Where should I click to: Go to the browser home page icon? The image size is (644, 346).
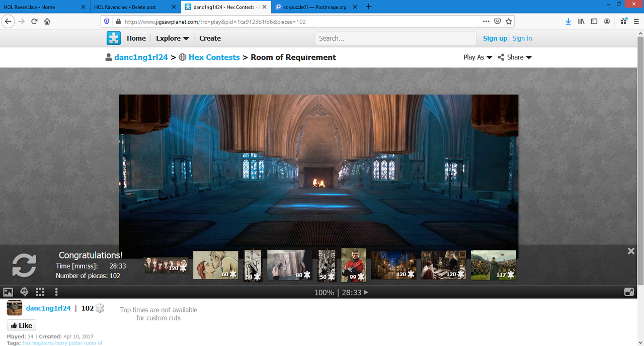pos(47,22)
